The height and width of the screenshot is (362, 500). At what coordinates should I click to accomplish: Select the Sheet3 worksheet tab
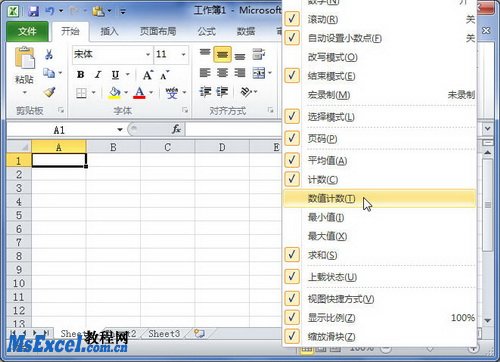(x=164, y=333)
